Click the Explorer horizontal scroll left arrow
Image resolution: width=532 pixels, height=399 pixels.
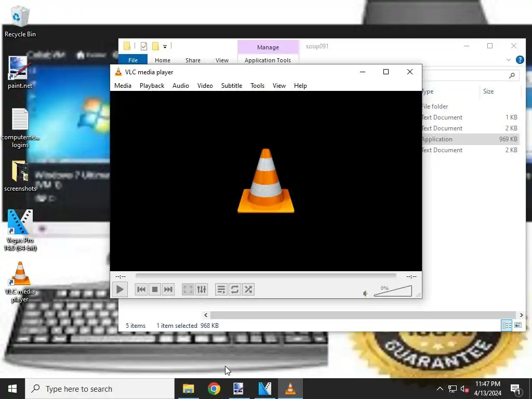(206, 315)
